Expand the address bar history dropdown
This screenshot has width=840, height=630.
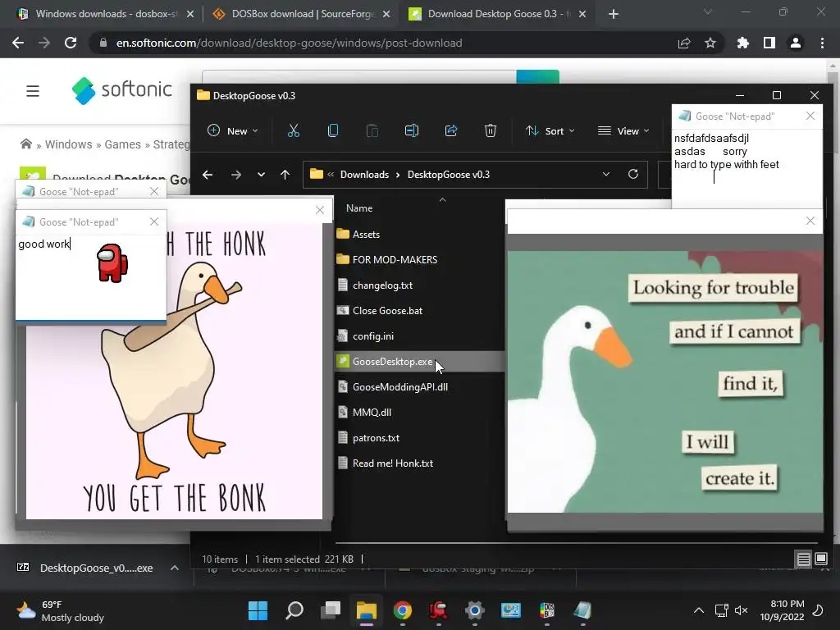(606, 174)
